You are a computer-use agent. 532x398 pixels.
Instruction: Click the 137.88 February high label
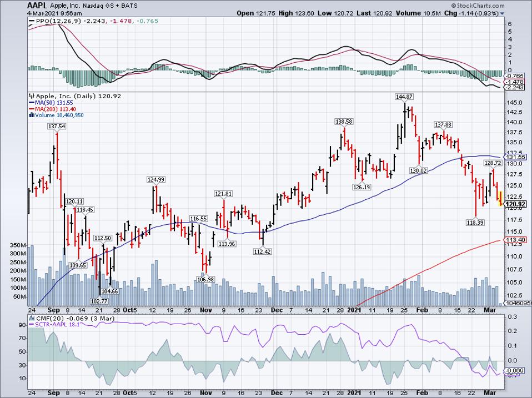coord(443,125)
